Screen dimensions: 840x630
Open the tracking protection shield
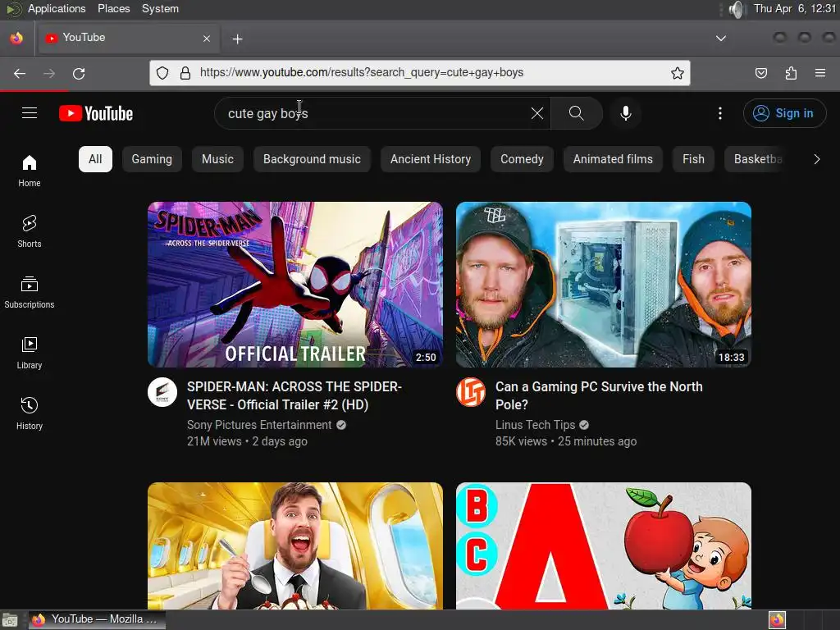pyautogui.click(x=162, y=73)
